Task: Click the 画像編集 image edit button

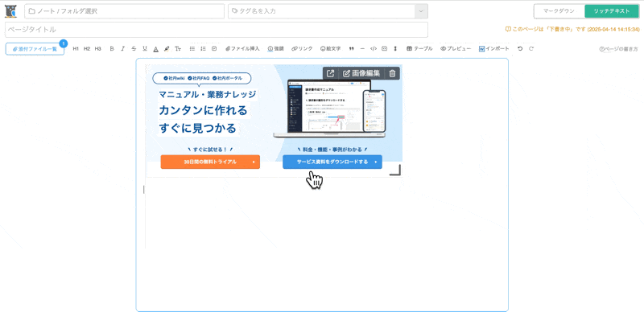Action: (x=361, y=73)
